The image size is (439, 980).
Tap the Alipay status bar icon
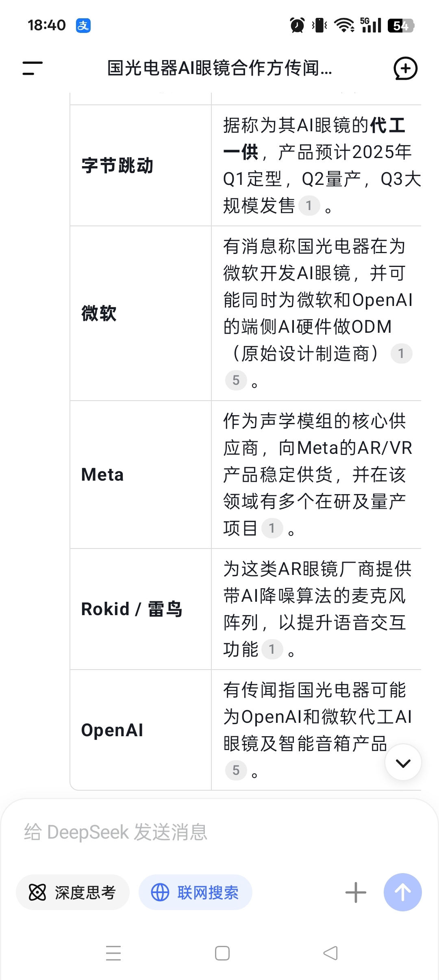pyautogui.click(x=83, y=26)
